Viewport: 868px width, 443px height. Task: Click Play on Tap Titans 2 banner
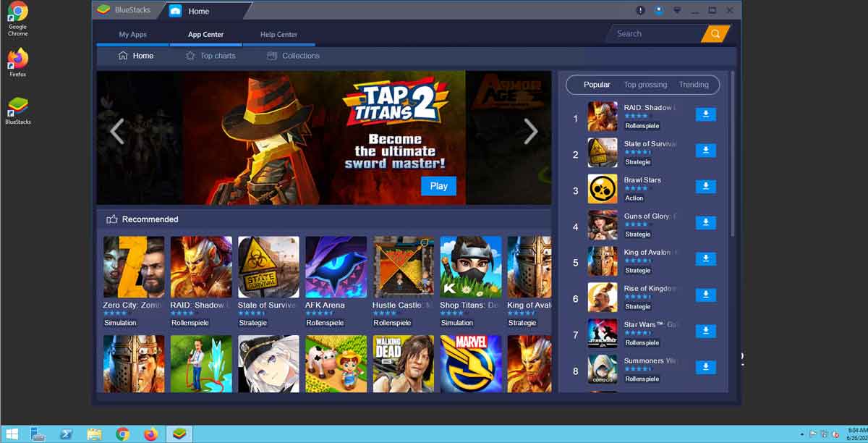tap(438, 186)
